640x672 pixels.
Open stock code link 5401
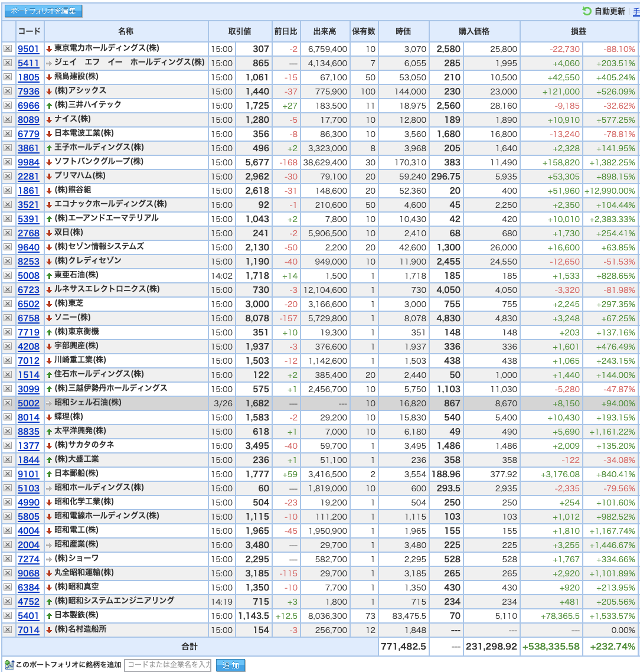tap(28, 616)
